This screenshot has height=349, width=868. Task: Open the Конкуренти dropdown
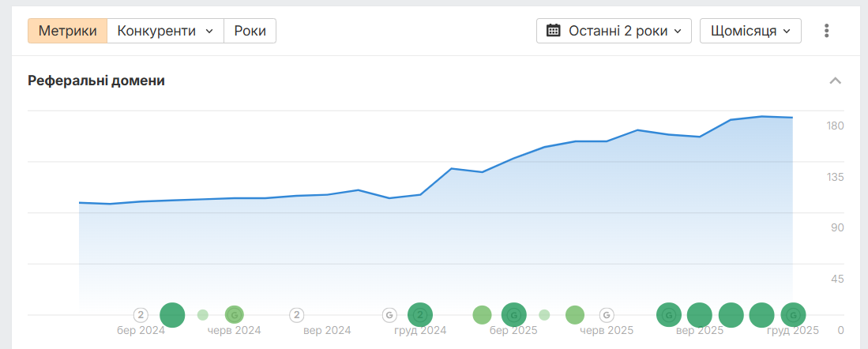(x=166, y=31)
